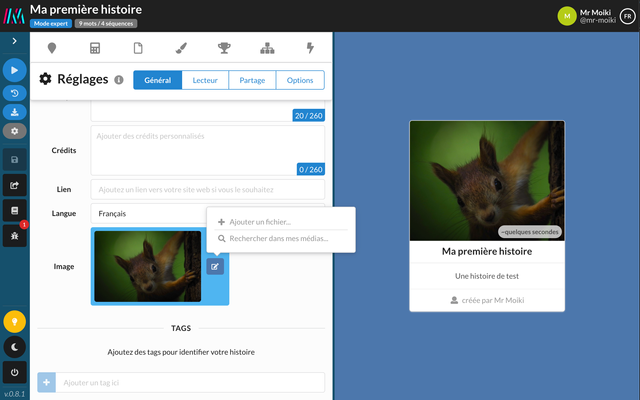This screenshot has height=400, width=640.
Task: Open the Mr Moiki user avatar
Action: tap(567, 16)
